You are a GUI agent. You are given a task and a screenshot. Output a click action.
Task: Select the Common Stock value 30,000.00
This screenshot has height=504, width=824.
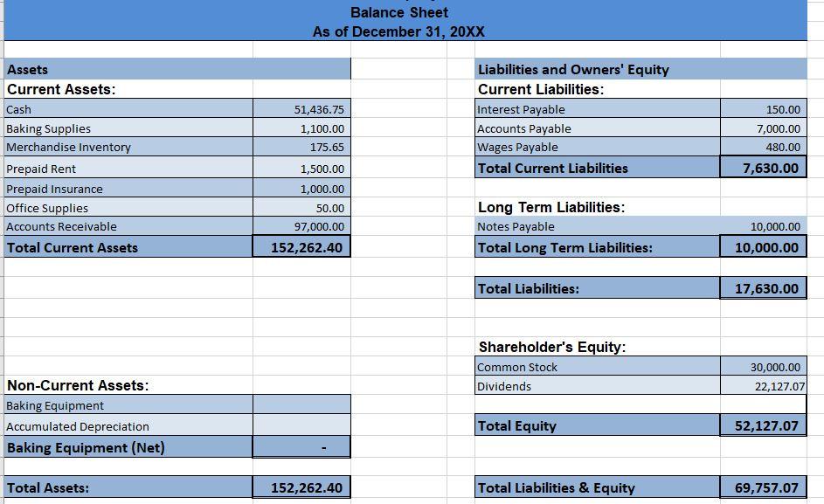[762, 367]
